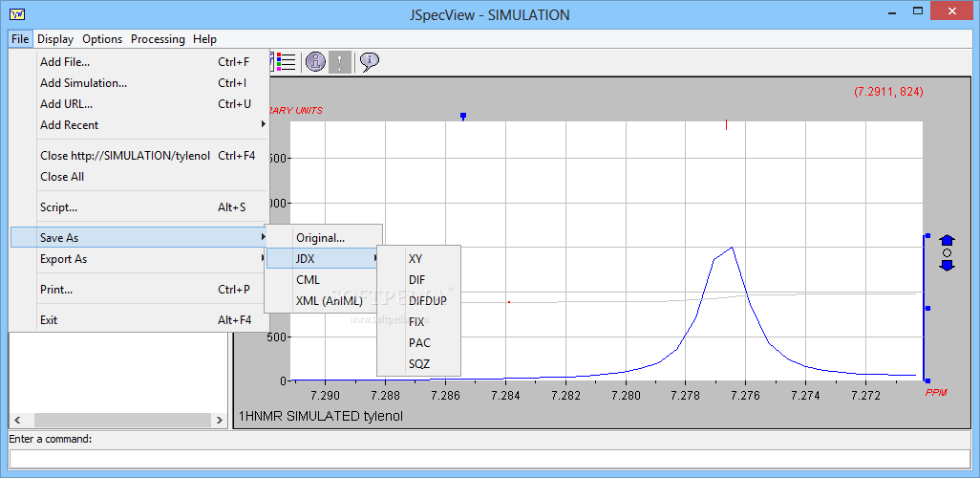Click the bottom handle of vertical zoom slider

coord(928,380)
